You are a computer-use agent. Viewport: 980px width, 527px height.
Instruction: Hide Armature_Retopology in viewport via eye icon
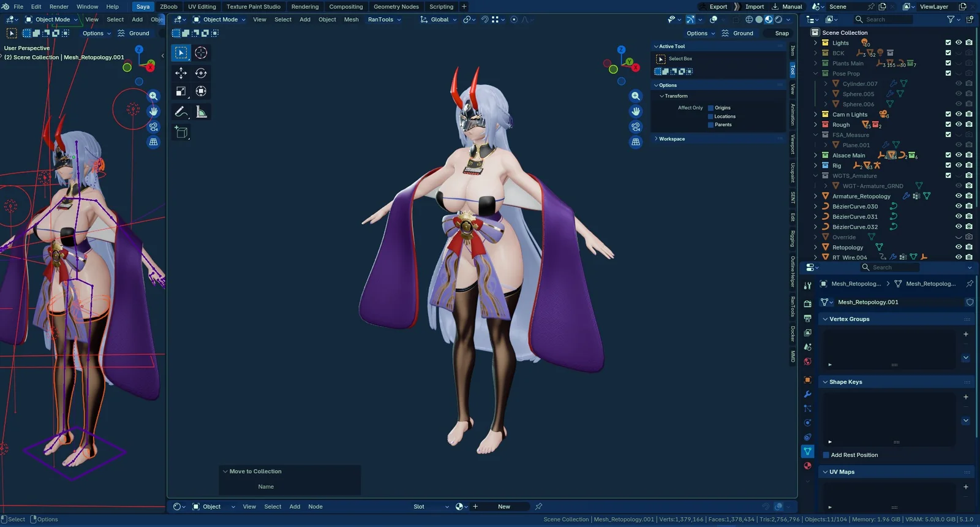pos(959,196)
